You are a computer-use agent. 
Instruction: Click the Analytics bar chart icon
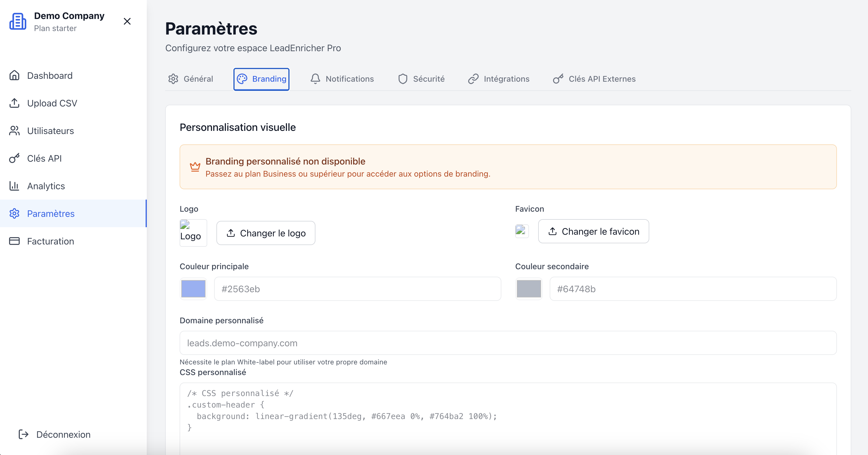pyautogui.click(x=14, y=186)
